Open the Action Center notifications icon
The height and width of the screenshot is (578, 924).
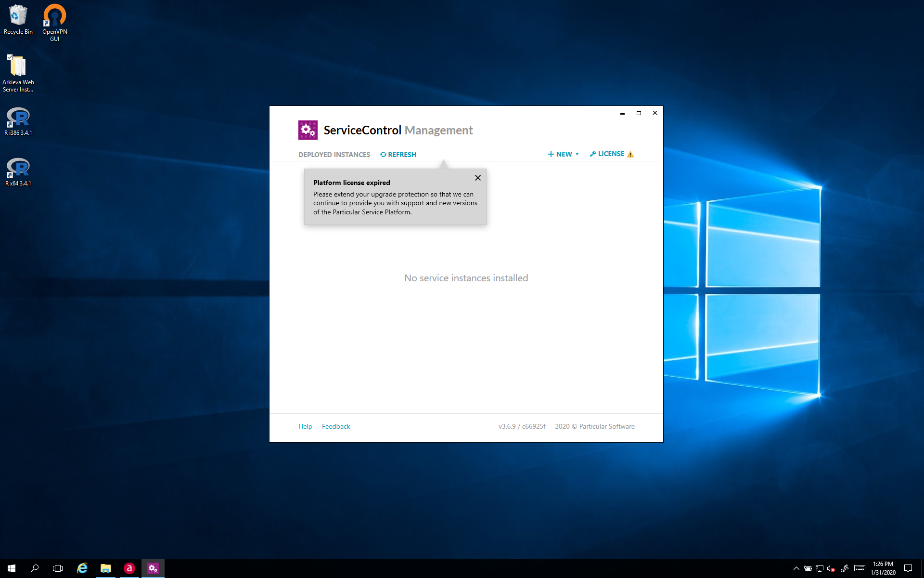[908, 568]
